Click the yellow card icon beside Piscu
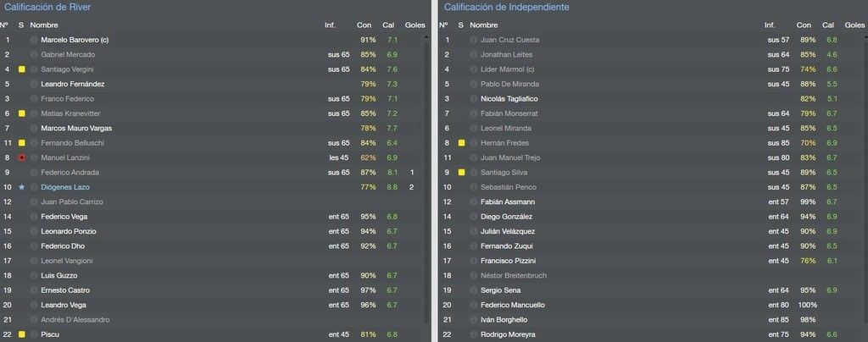 [21, 334]
